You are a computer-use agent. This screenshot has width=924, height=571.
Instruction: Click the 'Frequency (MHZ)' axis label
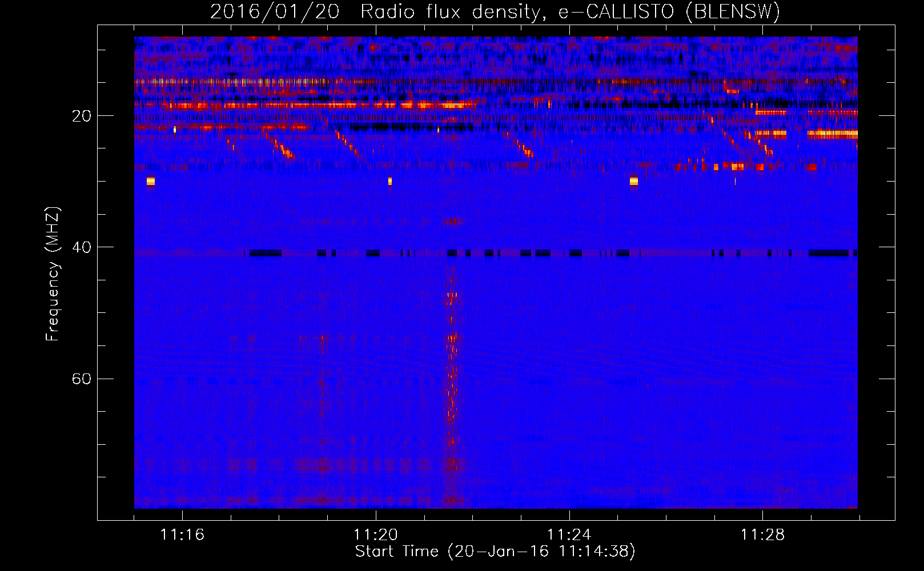[x=52, y=274]
